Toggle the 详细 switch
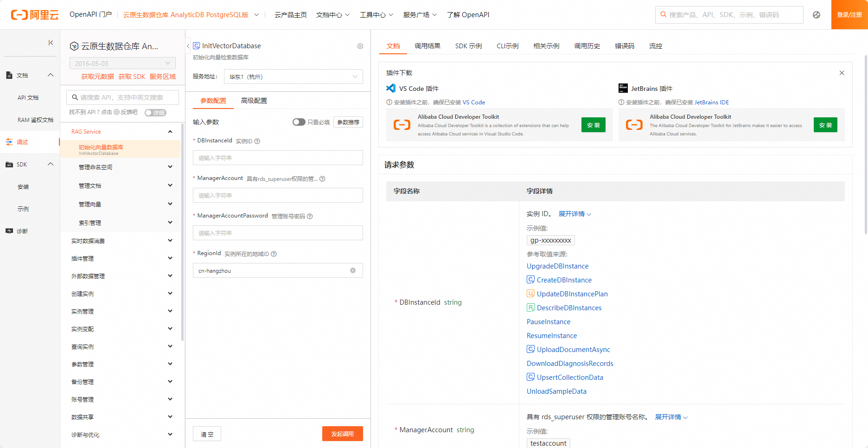Viewport: 868px width, 448px height. pyautogui.click(x=155, y=113)
